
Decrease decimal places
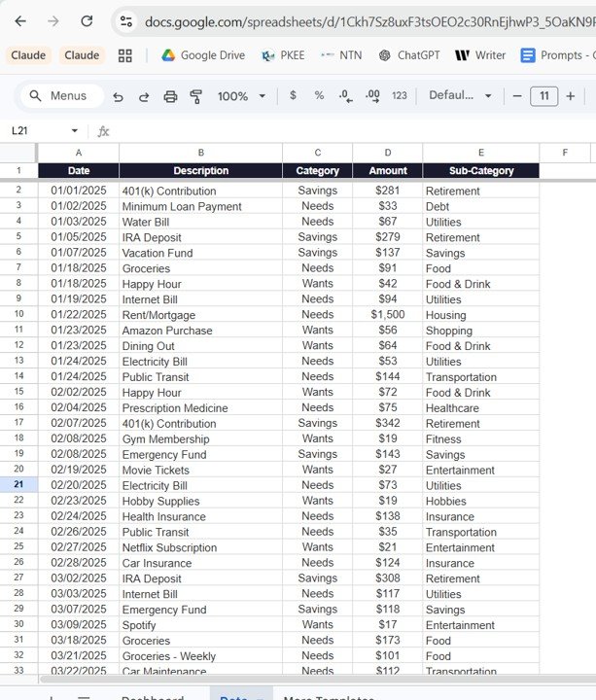[x=345, y=96]
